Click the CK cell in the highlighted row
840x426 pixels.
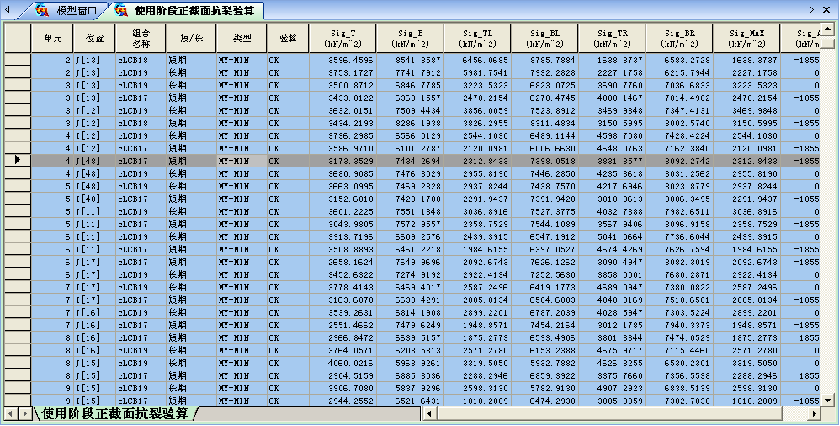coord(288,160)
